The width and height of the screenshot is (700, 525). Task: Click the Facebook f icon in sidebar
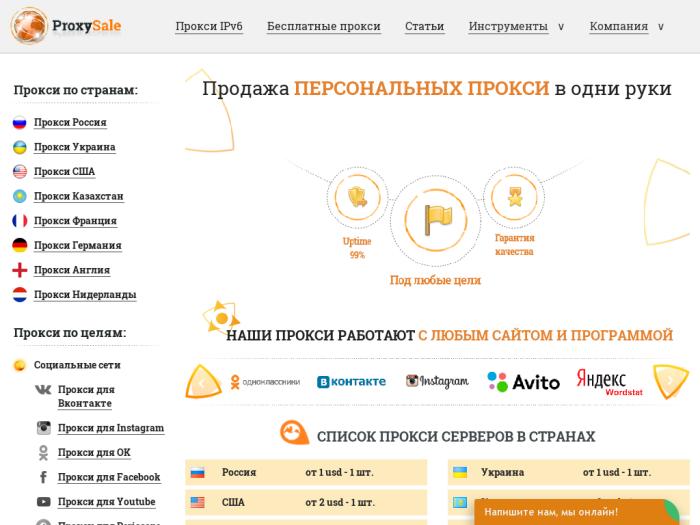43,477
